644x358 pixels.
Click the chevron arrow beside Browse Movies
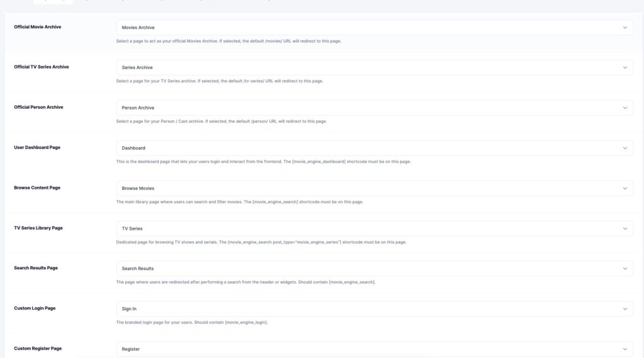[625, 188]
